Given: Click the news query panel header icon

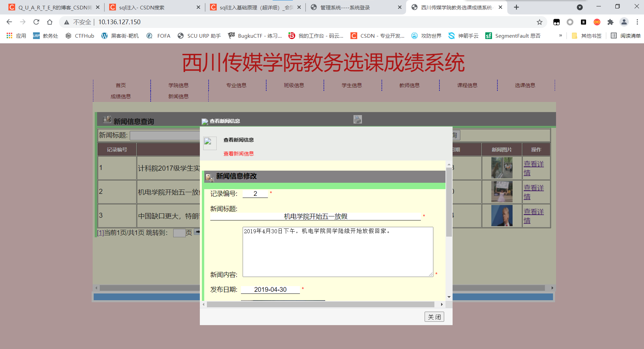Looking at the screenshot, I should tap(107, 119).
